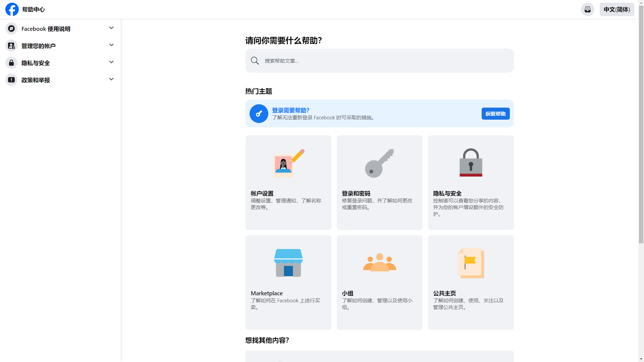Click the key icon on 登录和密码 card
644x362 pixels.
[x=379, y=163]
